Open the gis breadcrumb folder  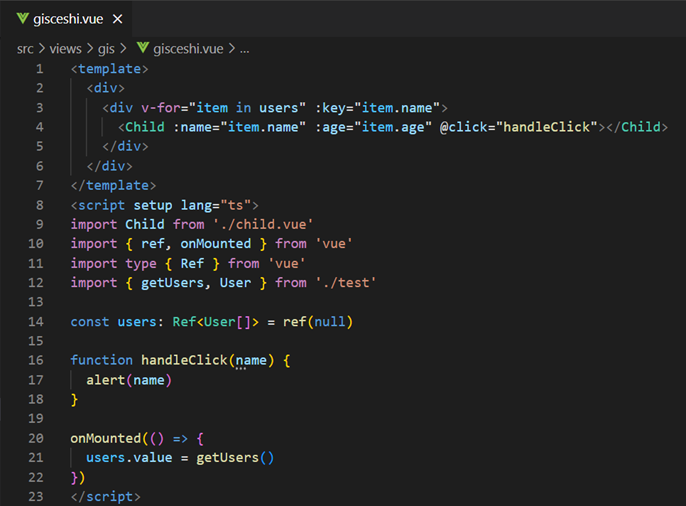[x=109, y=48]
